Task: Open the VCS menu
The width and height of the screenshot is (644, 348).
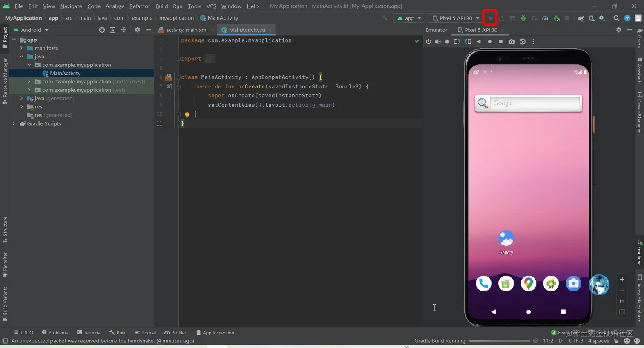Action: (x=211, y=6)
